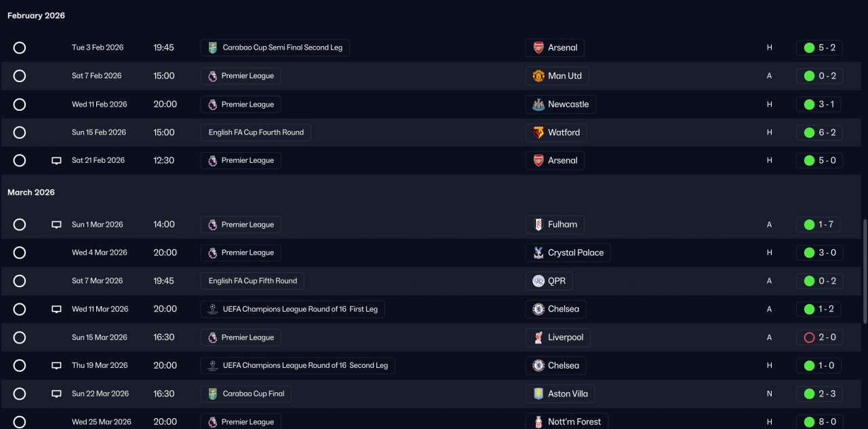View the 1 - 7 result against Fulham

point(818,225)
